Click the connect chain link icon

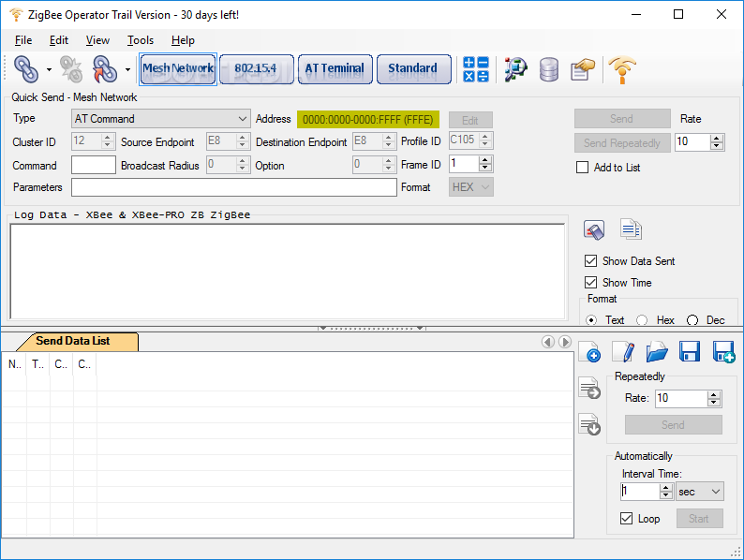click(x=26, y=69)
